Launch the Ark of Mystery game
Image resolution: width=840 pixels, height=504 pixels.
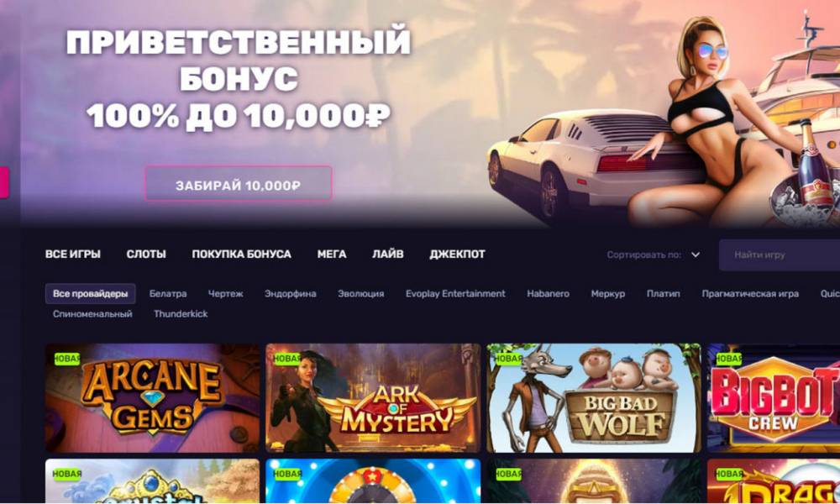[x=374, y=398]
